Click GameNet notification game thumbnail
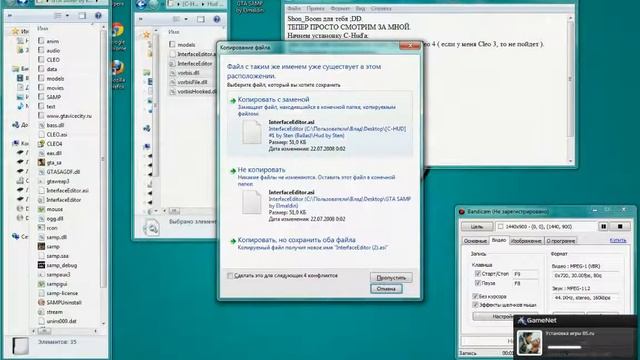Screen dimensions: 640x360 [x=529, y=342]
